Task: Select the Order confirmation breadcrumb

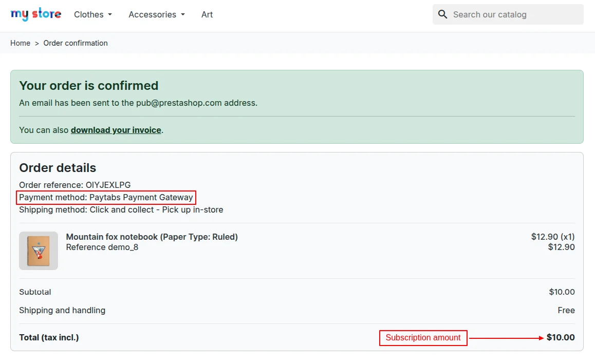Action: coord(76,43)
